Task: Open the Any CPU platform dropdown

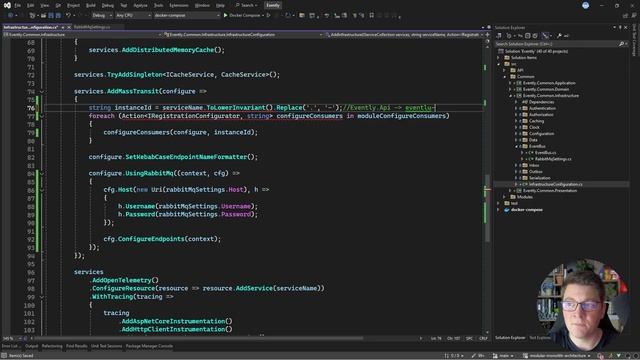Action: point(133,16)
